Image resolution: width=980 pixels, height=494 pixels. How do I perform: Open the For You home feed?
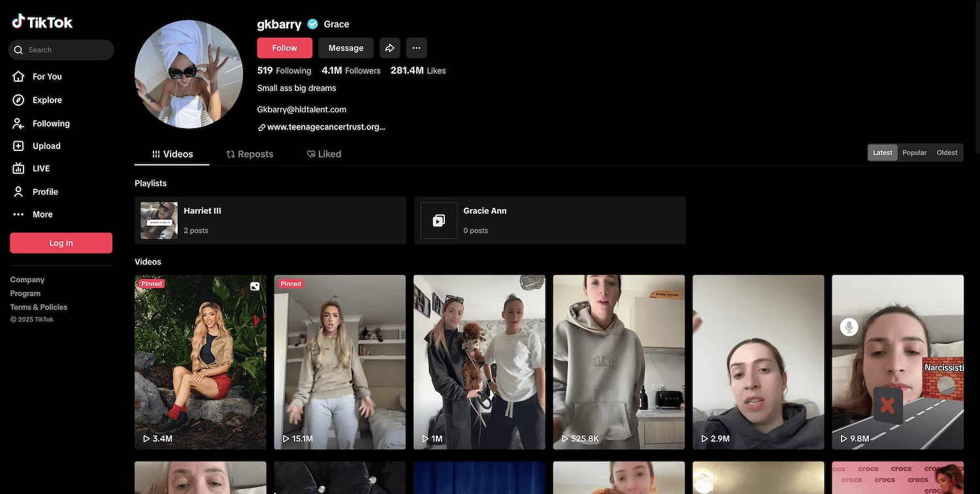tap(47, 76)
